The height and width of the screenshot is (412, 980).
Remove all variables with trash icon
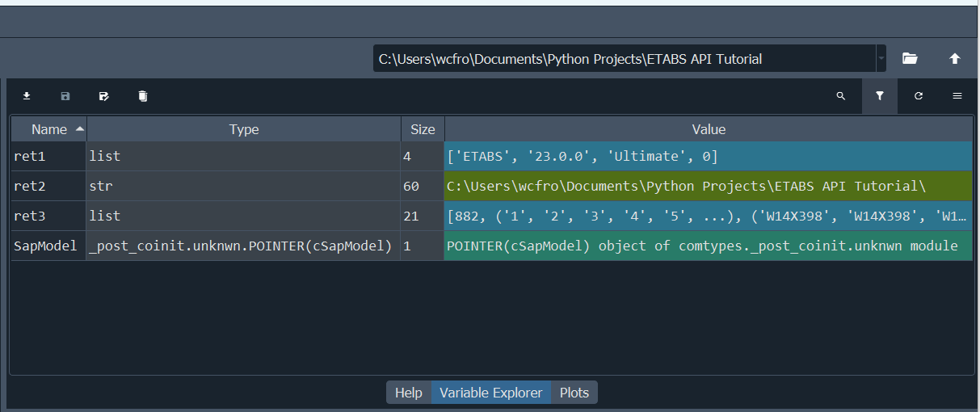click(143, 96)
